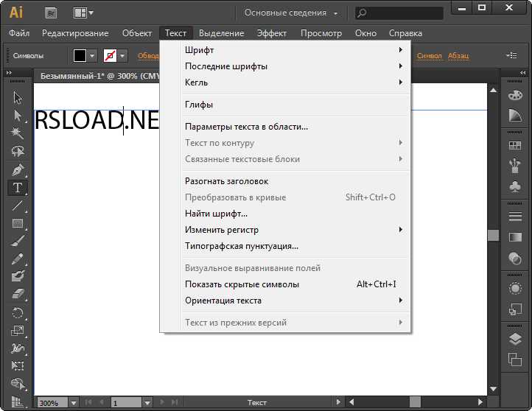Launch Adobe Bridge via Br icon

tap(51, 13)
